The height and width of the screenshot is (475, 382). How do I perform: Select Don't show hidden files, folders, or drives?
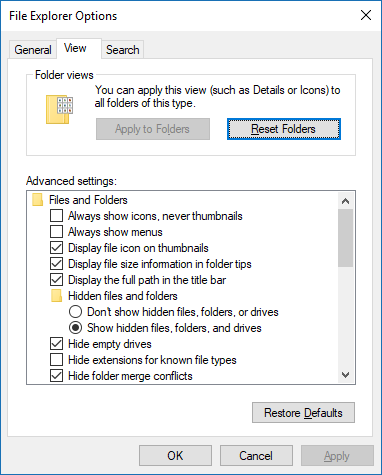click(x=75, y=312)
